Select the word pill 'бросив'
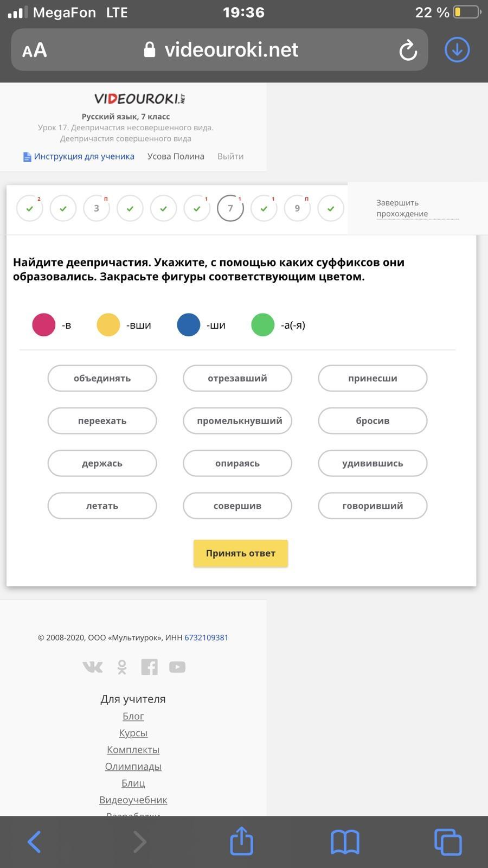Screen dimensions: 488x868 373,421
